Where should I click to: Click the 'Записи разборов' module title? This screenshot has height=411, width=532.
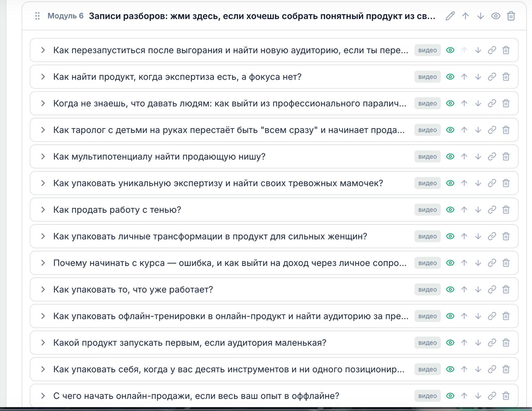(x=262, y=16)
